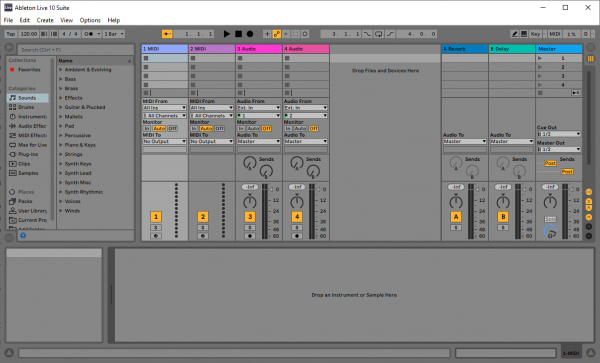Toggle the Automation Arm icon

[x=276, y=34]
